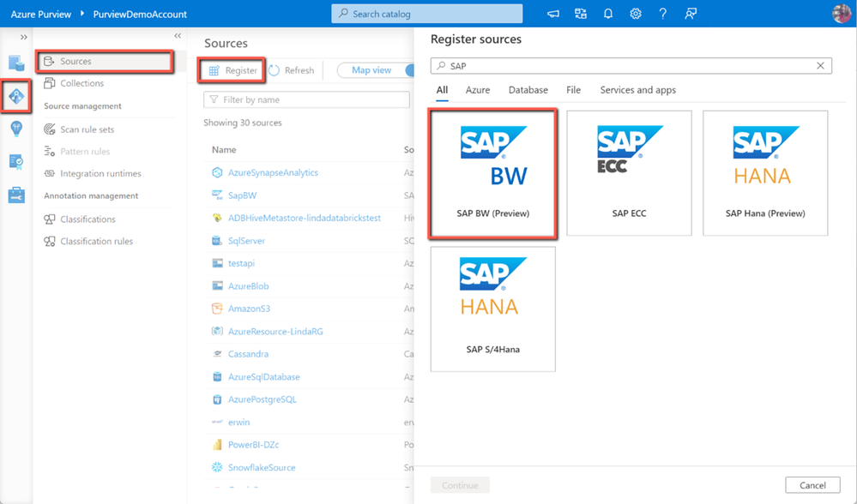Open the erwin source
857x504 pixels.
click(238, 422)
